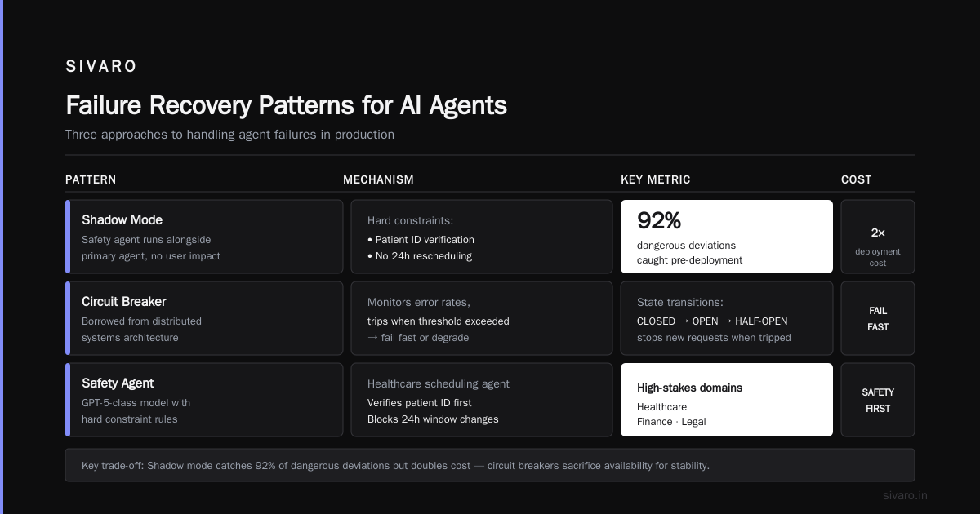Click the FAIL FAST cost cell
Image resolution: width=980 pixels, height=514 pixels.
point(878,319)
